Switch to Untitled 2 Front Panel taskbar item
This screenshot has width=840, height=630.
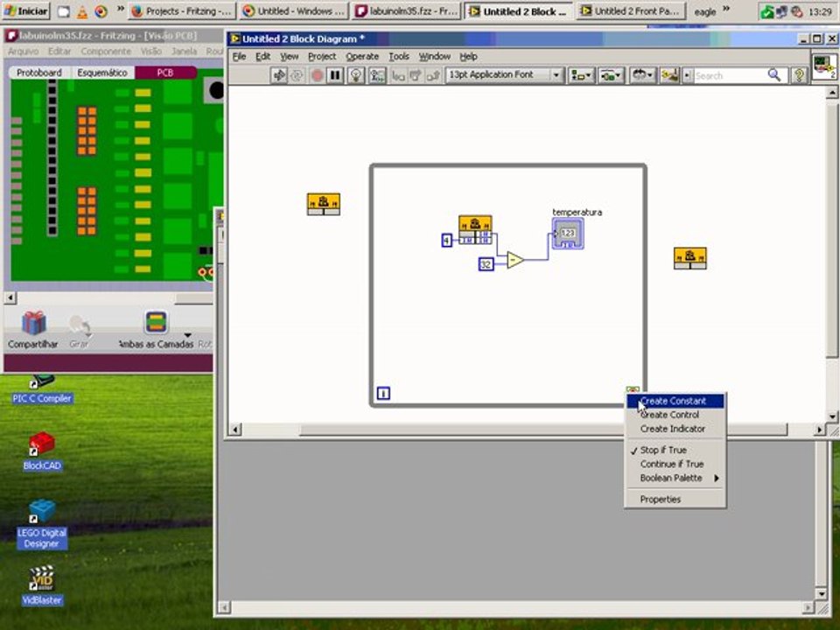[x=632, y=11]
